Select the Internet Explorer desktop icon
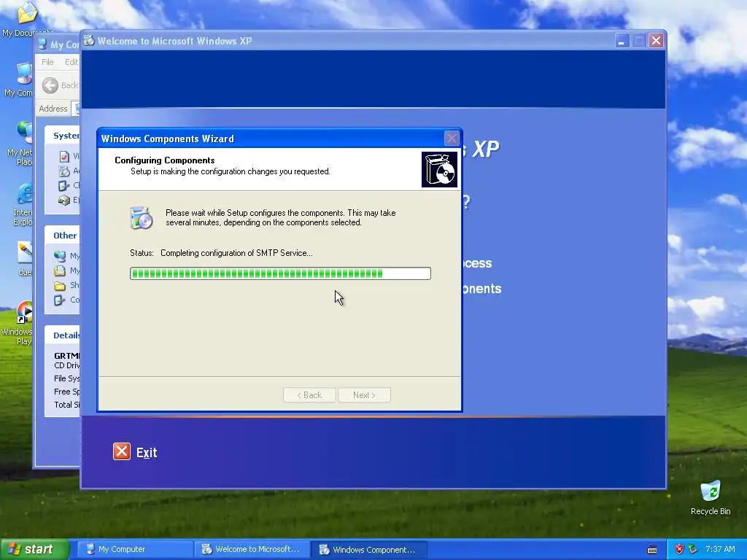Screen dimensions: 747x560 24,194
